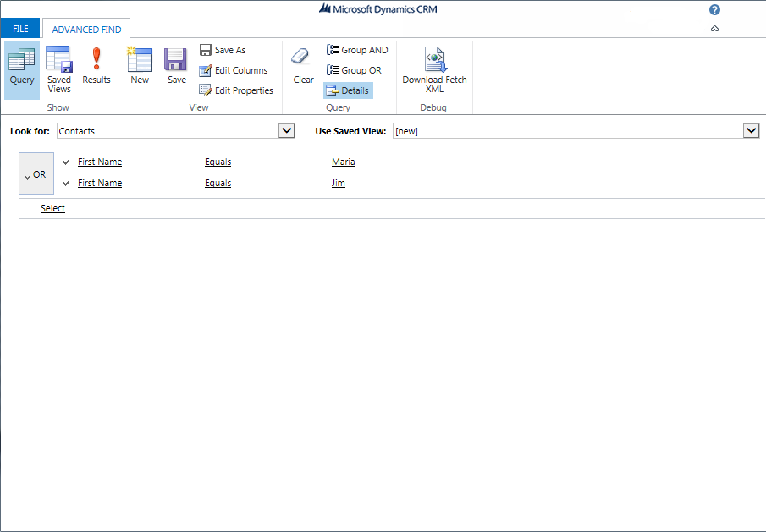Edit the value Jim
Screen dimensions: 766x532
tap(339, 183)
